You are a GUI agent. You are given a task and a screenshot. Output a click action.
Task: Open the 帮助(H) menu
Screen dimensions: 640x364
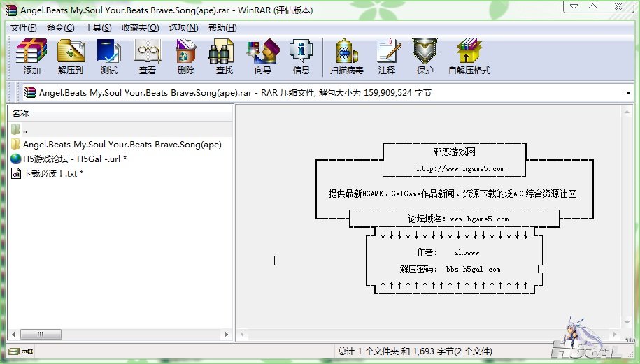[222, 28]
